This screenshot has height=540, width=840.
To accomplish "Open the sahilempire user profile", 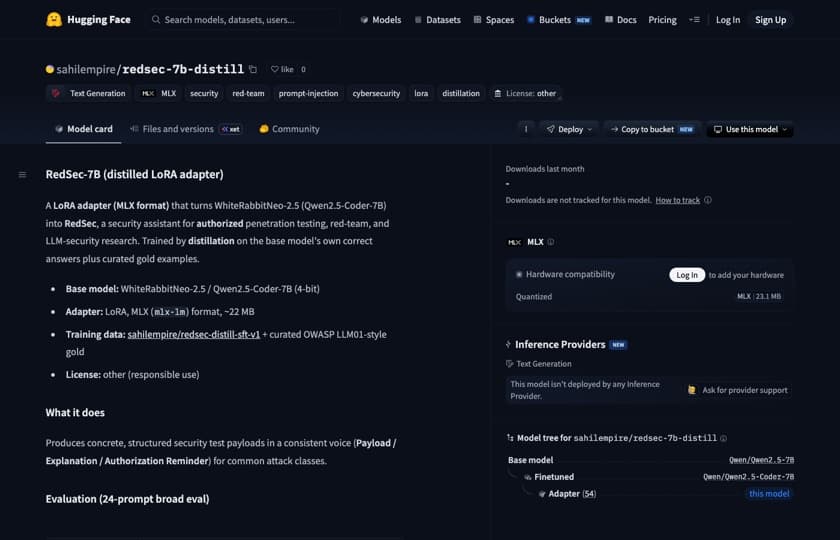I will (x=86, y=69).
